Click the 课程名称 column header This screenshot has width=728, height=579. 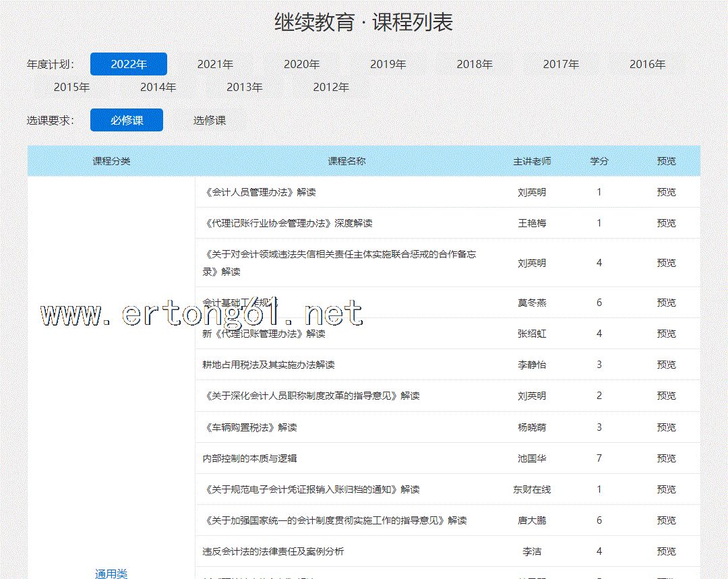point(346,161)
